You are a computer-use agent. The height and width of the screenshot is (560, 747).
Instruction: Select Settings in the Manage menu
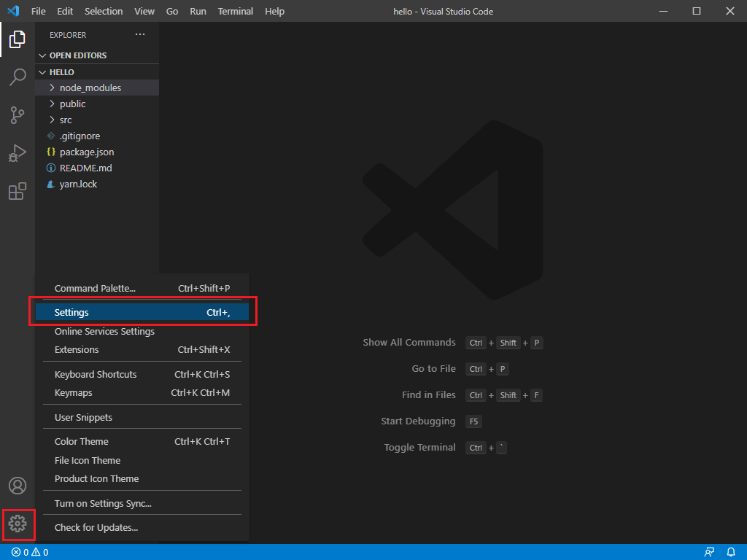[x=142, y=312]
